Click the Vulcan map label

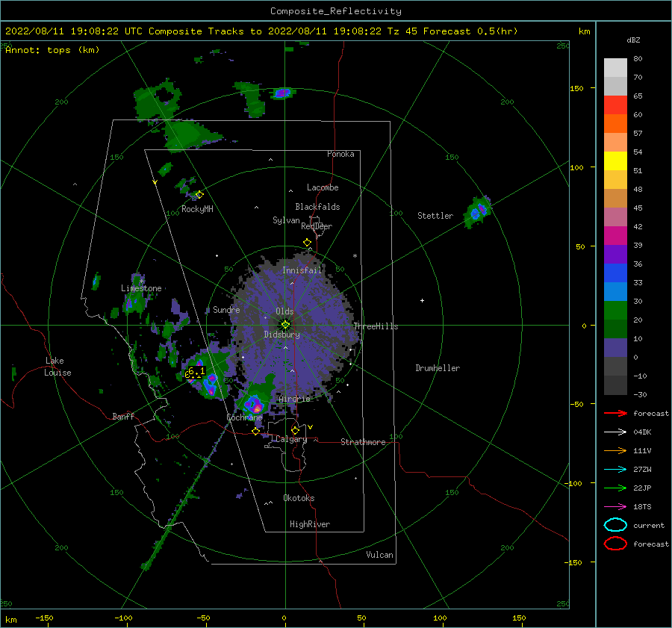click(x=380, y=555)
